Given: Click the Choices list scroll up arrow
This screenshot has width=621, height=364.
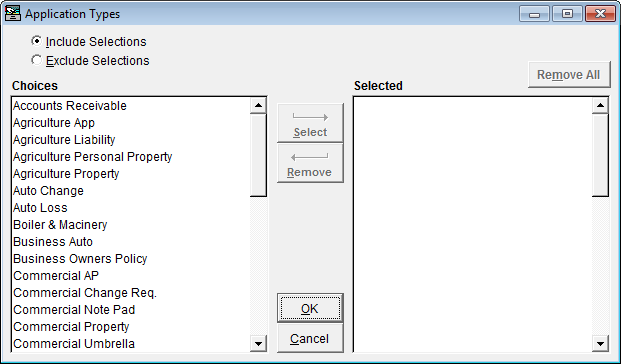Looking at the screenshot, I should coord(258,105).
